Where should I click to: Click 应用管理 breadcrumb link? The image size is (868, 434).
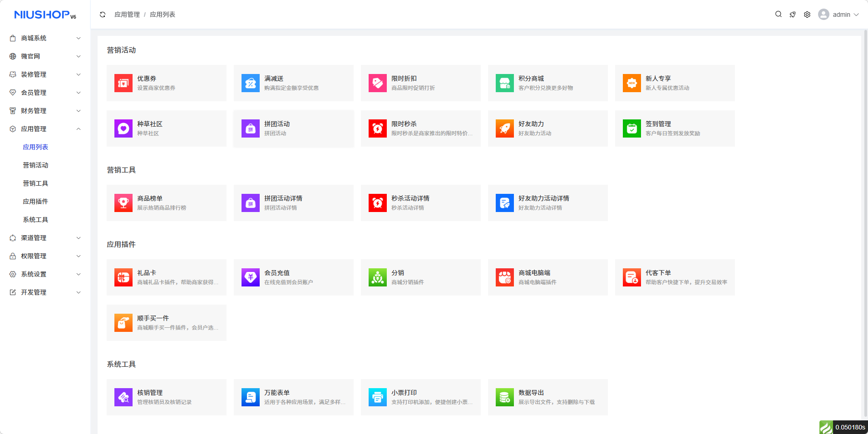click(x=127, y=15)
